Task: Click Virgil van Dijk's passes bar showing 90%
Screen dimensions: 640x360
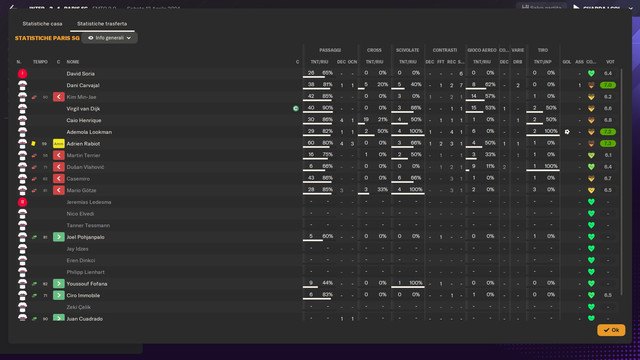Action: click(x=318, y=112)
